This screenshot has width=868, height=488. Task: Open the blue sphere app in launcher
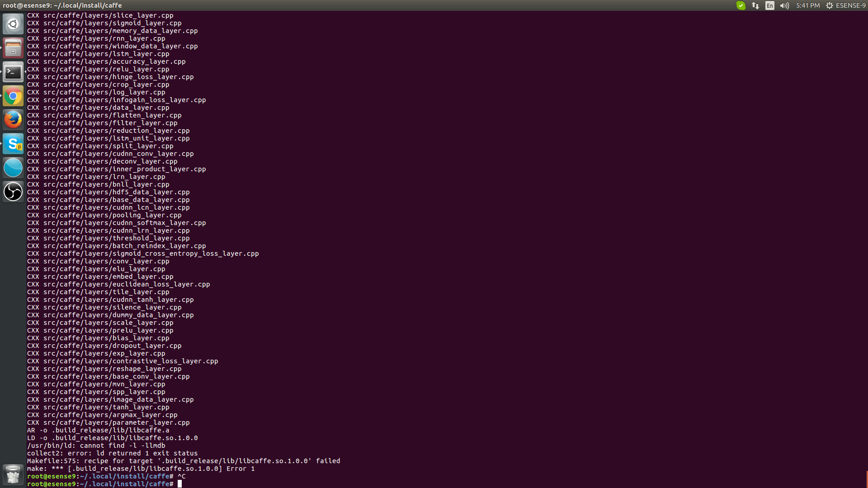pyautogui.click(x=13, y=168)
